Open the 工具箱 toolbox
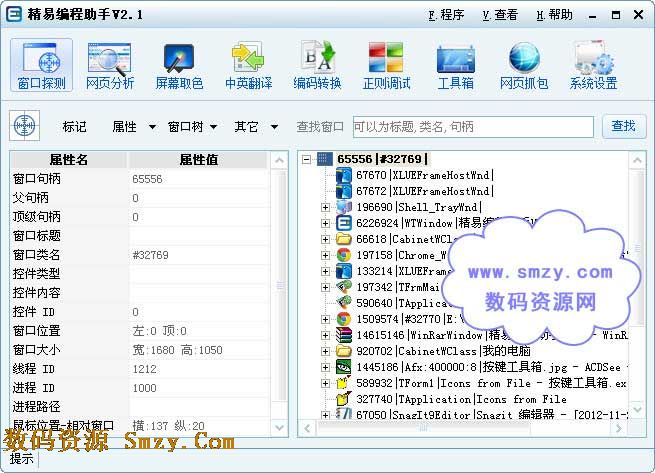Image resolution: width=655 pixels, height=473 pixels. click(x=456, y=65)
